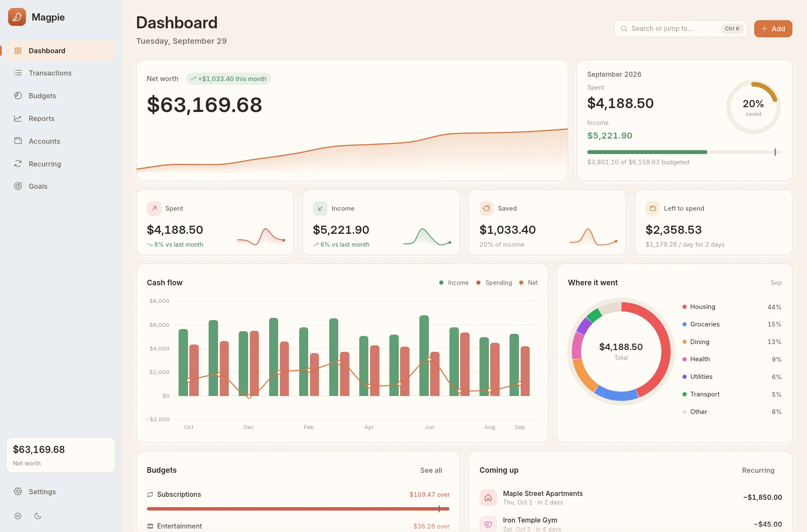Click the Left to spend card icon
807x532 pixels.
653,209
